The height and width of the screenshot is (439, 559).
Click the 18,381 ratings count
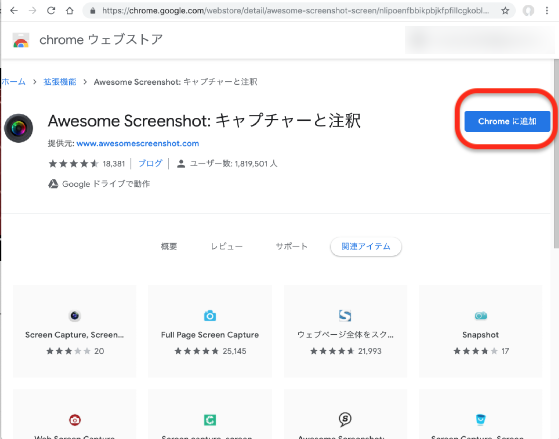(114, 164)
